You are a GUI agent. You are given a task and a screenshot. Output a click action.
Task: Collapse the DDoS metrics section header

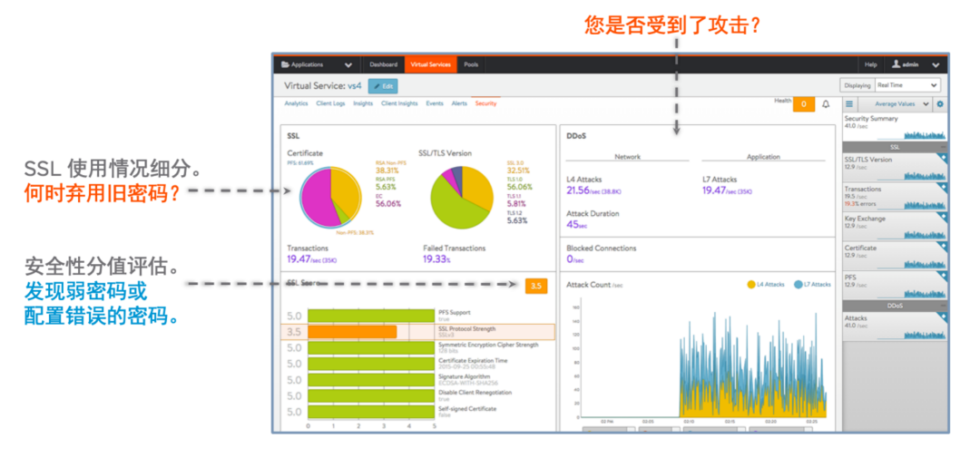point(895,307)
